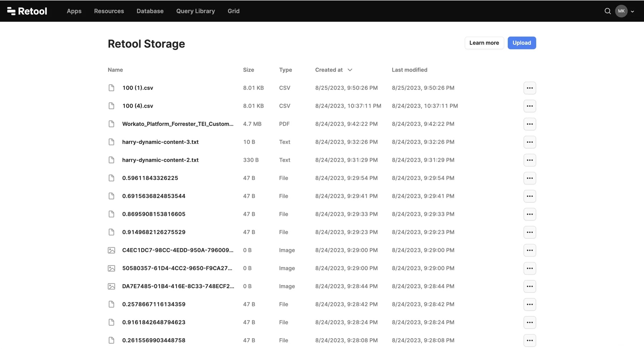644x350 pixels.
Task: Select image 50580357-61D4-4CC2-9650
Action: pyautogui.click(x=177, y=268)
